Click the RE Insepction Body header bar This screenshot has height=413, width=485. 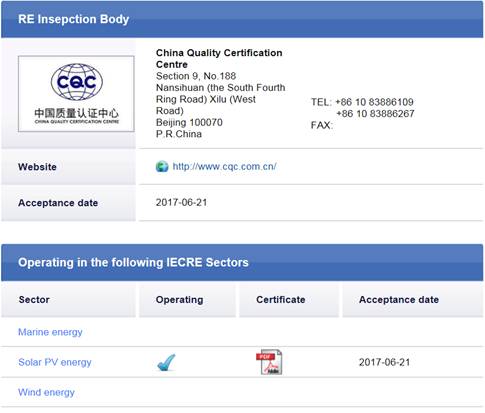[242, 19]
